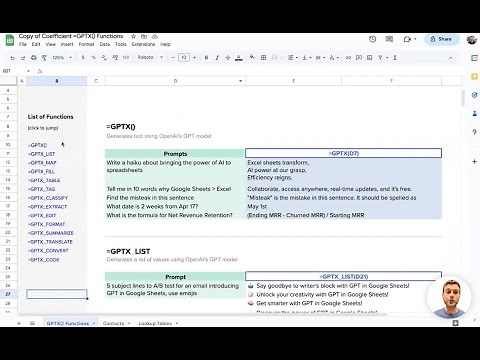This screenshot has height=360, width=480.
Task: Decrease decimal places
Action: tap(104, 58)
